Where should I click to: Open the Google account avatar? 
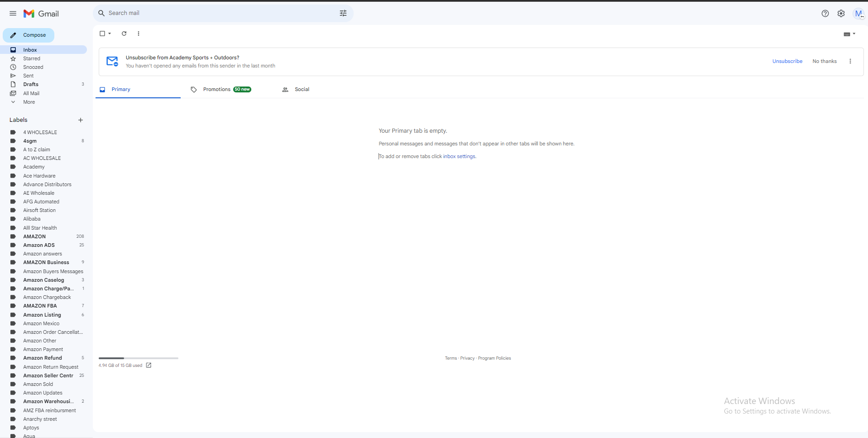pyautogui.click(x=858, y=14)
